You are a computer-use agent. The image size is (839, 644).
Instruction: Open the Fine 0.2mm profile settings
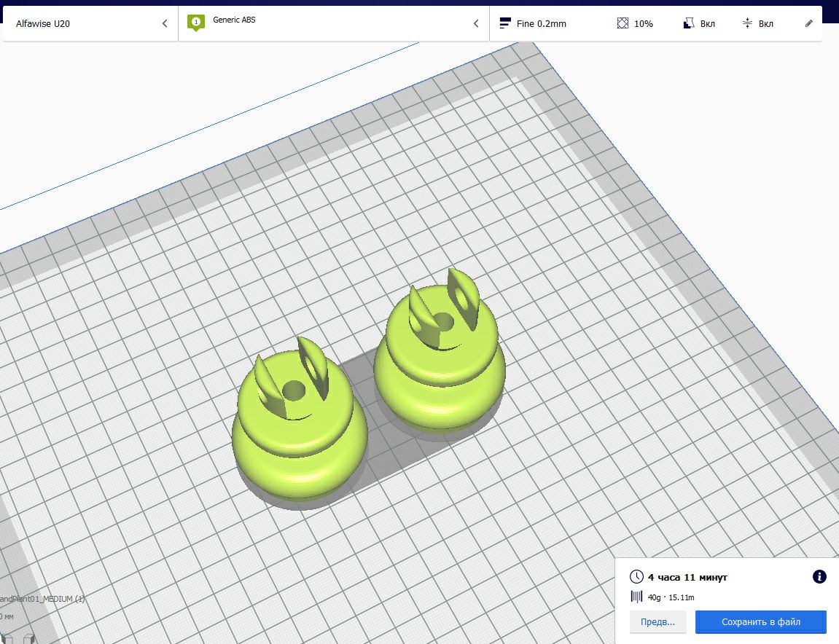click(x=655, y=23)
